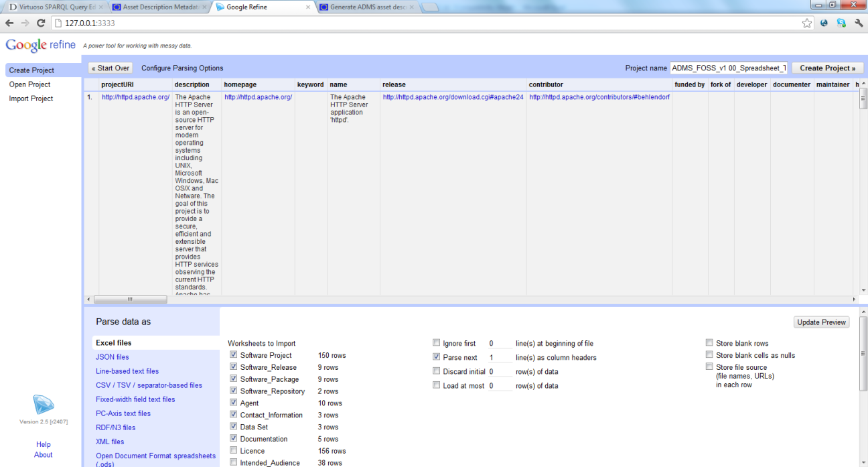The image size is (868, 467).
Task: Open the contributors #behlendorf link
Action: 599,97
